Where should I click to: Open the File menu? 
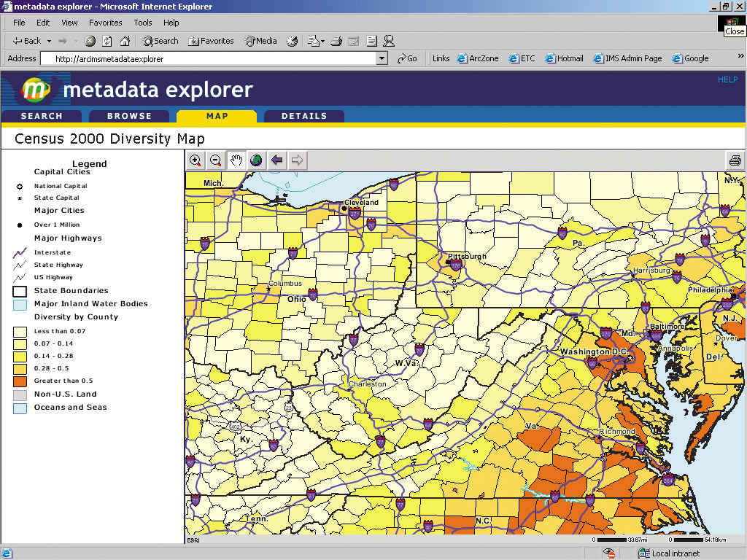19,23
